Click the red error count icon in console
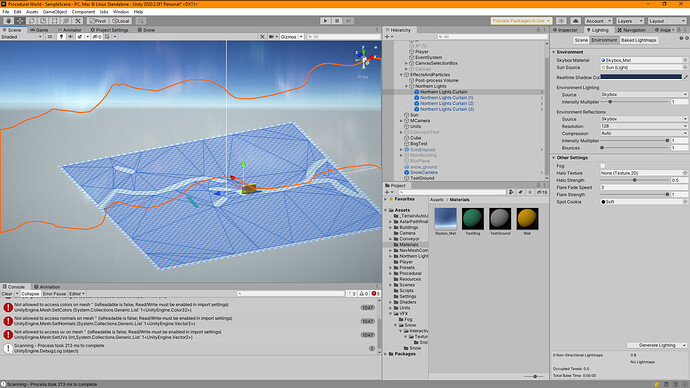This screenshot has height=388, width=690. [375, 293]
